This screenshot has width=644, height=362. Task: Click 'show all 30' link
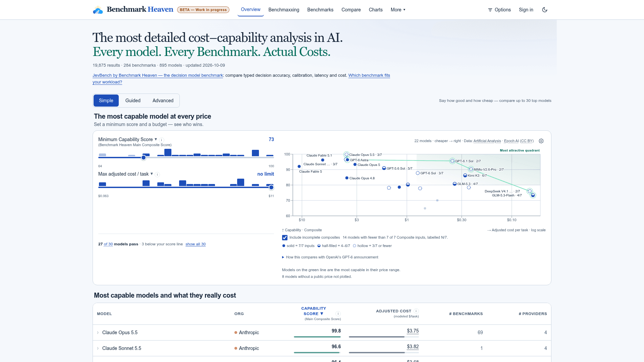click(x=196, y=244)
